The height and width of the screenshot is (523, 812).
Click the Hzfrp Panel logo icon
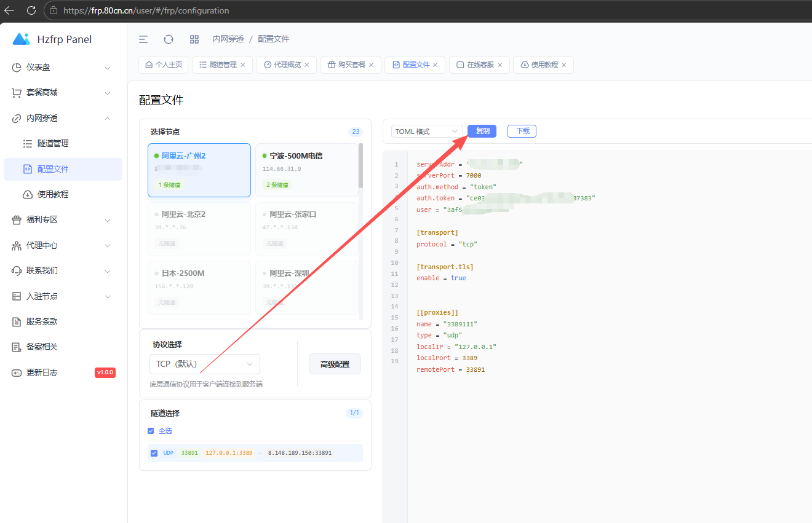pos(22,39)
